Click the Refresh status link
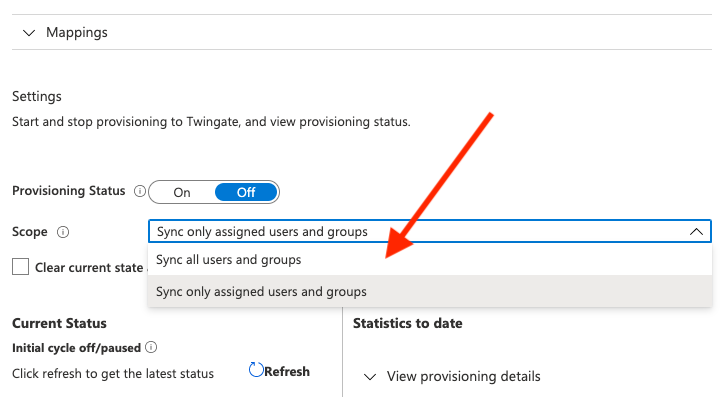Screen dimensions: 728x397 tap(286, 371)
